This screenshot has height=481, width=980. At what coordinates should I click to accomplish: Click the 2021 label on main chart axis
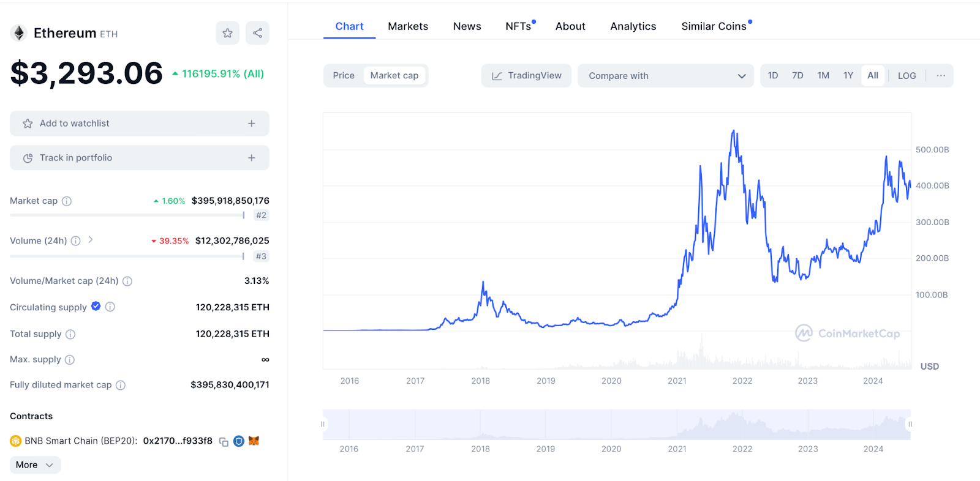677,381
